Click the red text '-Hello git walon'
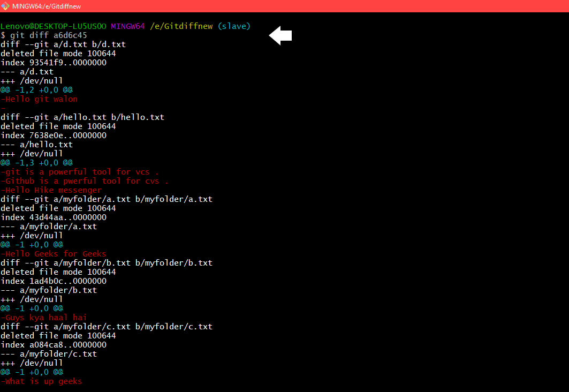The height and width of the screenshot is (392, 569). pyautogui.click(x=39, y=99)
